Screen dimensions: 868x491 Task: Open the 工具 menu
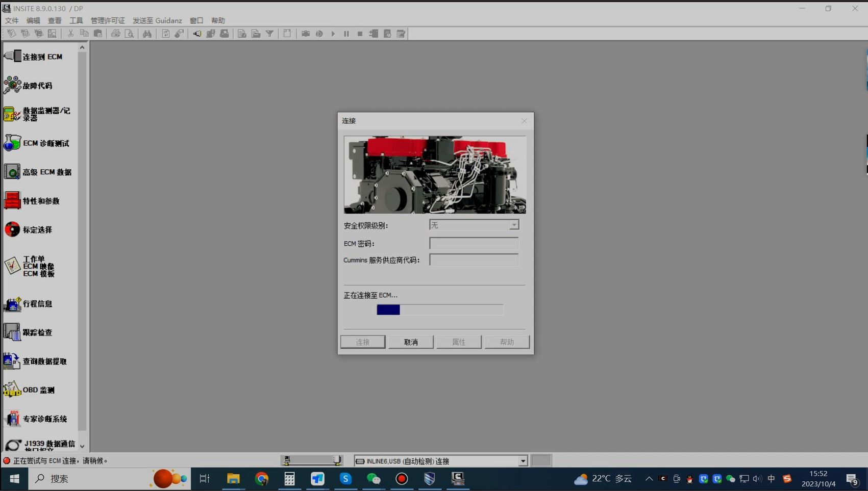tap(76, 20)
